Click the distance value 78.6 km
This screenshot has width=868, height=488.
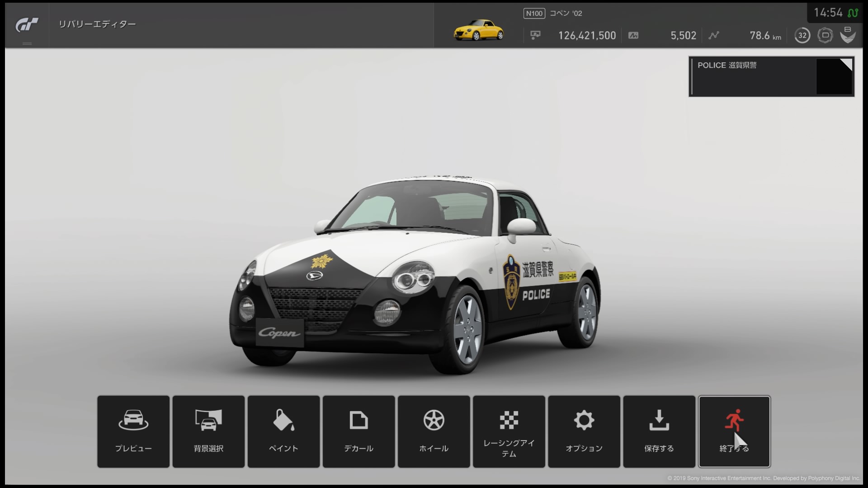[765, 35]
